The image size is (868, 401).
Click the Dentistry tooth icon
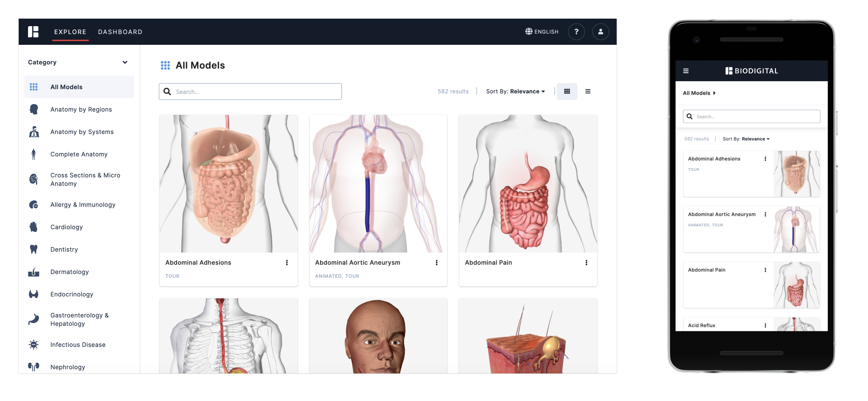(x=34, y=249)
